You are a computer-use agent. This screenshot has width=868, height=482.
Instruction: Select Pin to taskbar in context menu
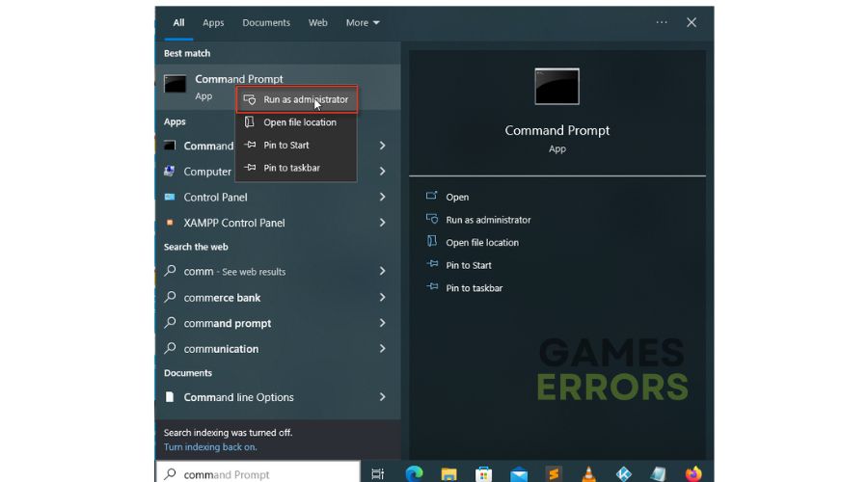pyautogui.click(x=297, y=168)
